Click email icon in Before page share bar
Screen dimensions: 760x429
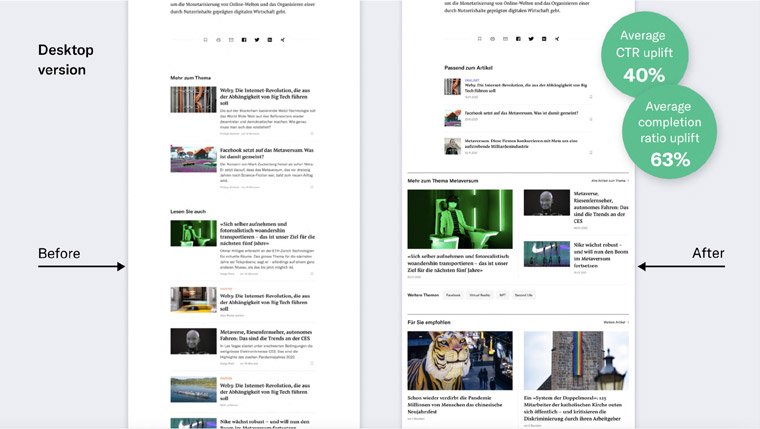[231, 40]
